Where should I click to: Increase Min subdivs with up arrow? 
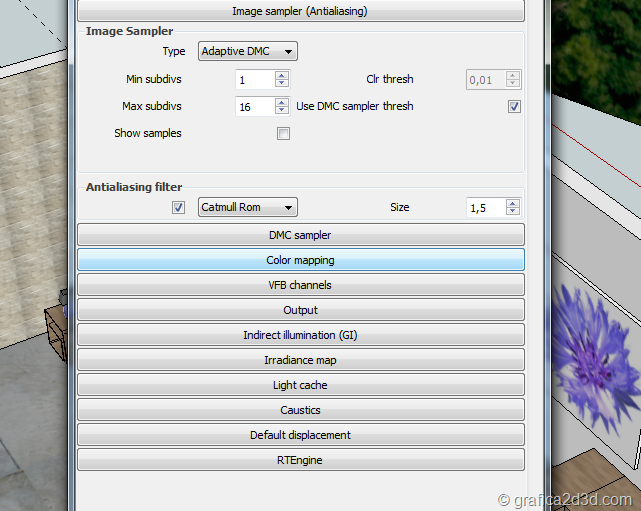[282, 76]
